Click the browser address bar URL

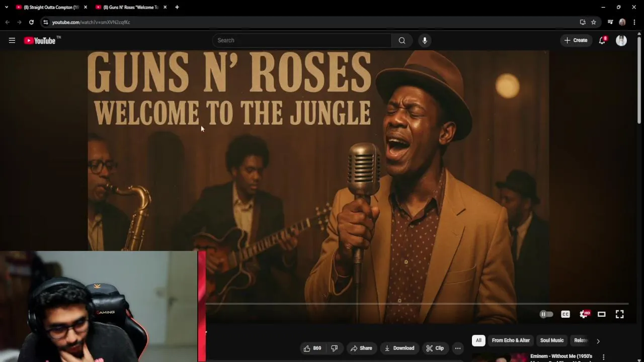coord(91,22)
